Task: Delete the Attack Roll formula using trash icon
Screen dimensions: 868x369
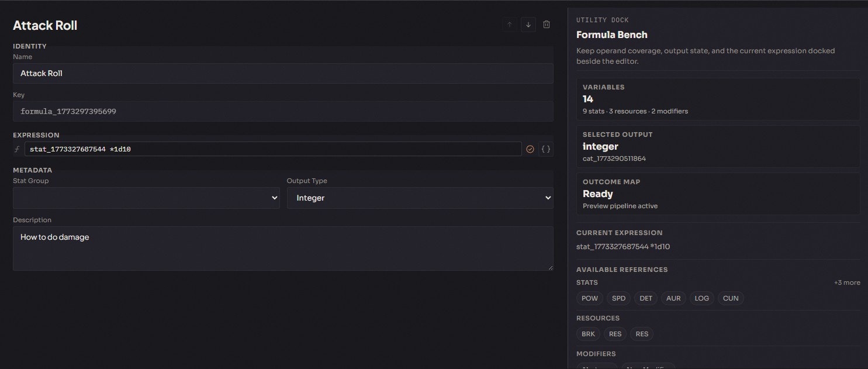Action: click(x=547, y=25)
